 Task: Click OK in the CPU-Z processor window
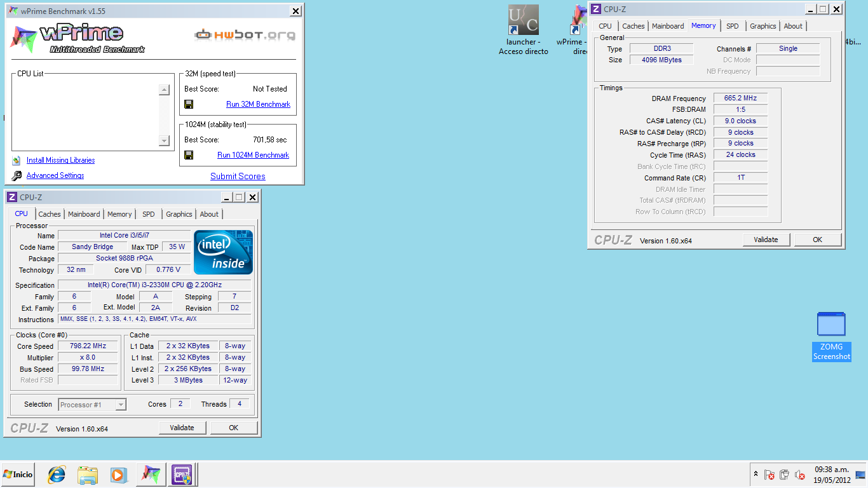[234, 428]
